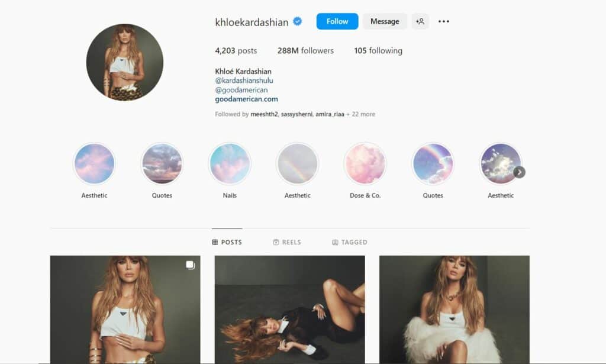
Task: Click the verified badge next to khloekardashian
Action: (x=297, y=21)
